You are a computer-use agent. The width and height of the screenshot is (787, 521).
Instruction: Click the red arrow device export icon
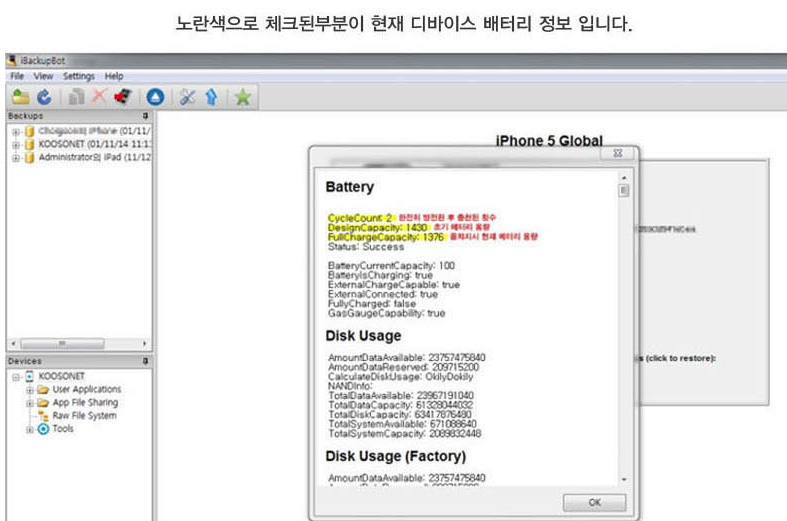[x=123, y=96]
